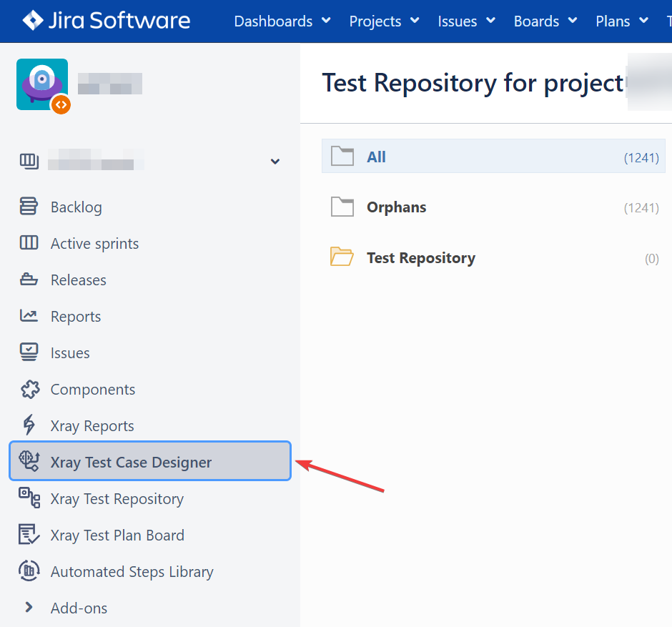Click the Active sprints board icon
Viewport: 672px width, 627px height.
click(x=29, y=242)
